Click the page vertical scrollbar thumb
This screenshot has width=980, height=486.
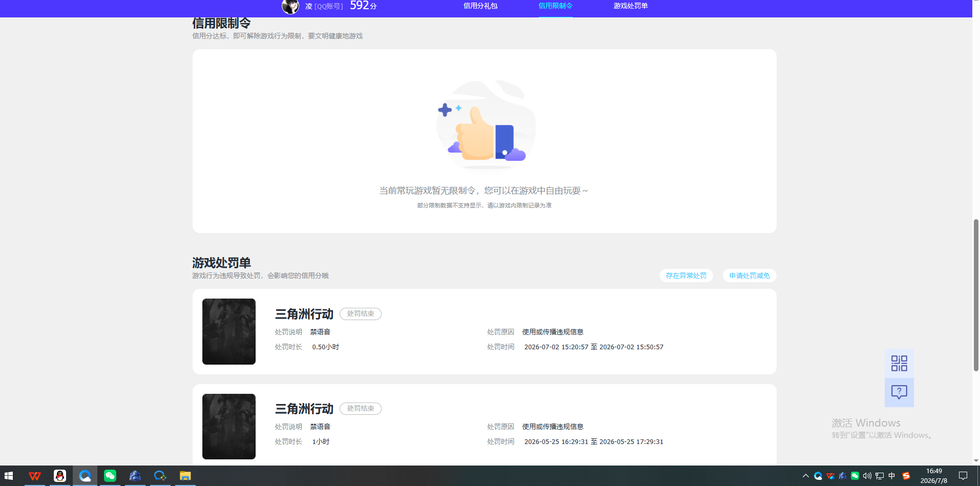click(x=976, y=295)
